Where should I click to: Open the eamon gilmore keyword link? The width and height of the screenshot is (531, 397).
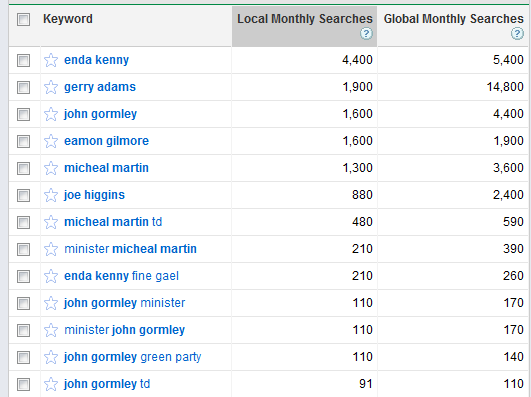[x=106, y=141]
